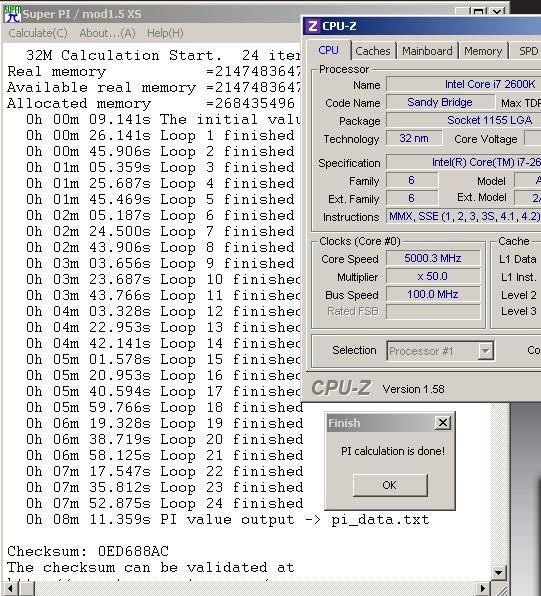Click the 'Loop 12 finished' line
The height and width of the screenshot is (596, 541).
coord(163,311)
